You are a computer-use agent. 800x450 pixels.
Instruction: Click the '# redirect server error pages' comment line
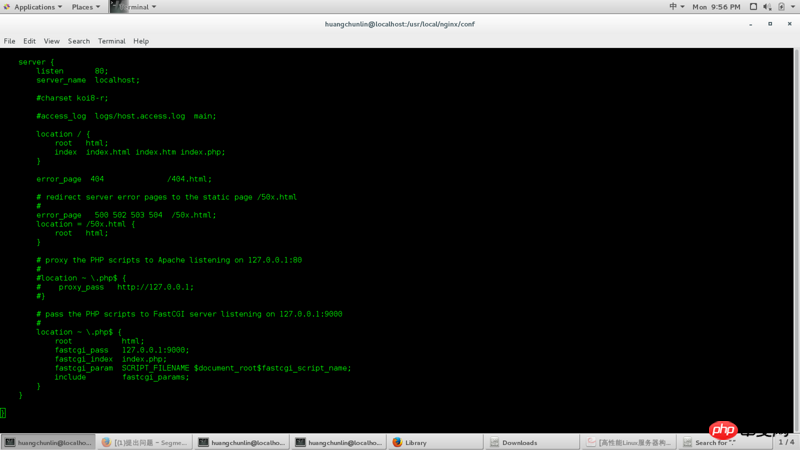(166, 197)
